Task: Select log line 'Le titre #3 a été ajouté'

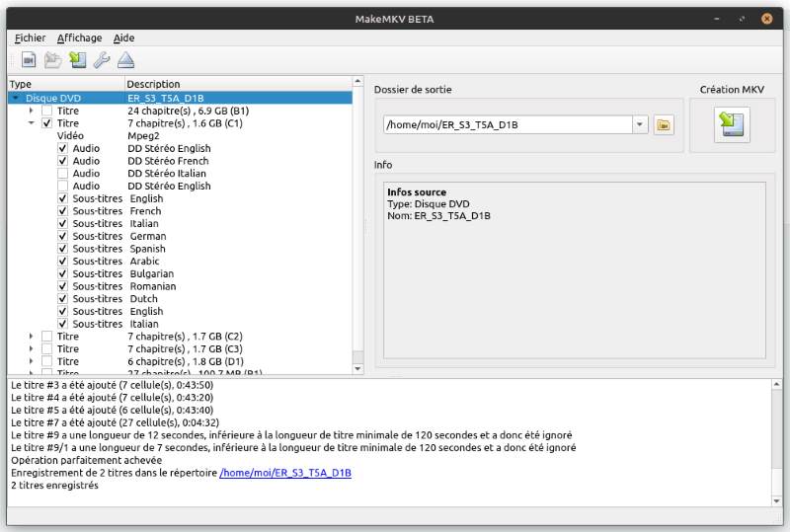Action: coord(112,385)
